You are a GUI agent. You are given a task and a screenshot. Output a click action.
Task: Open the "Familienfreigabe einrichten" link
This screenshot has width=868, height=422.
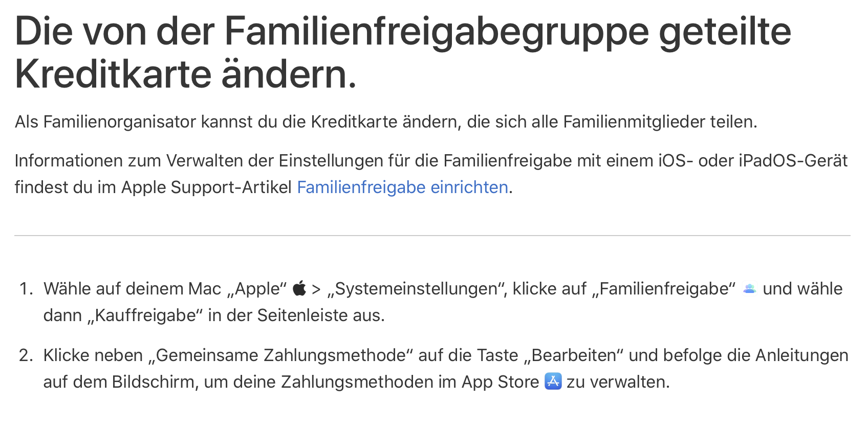pos(402,187)
